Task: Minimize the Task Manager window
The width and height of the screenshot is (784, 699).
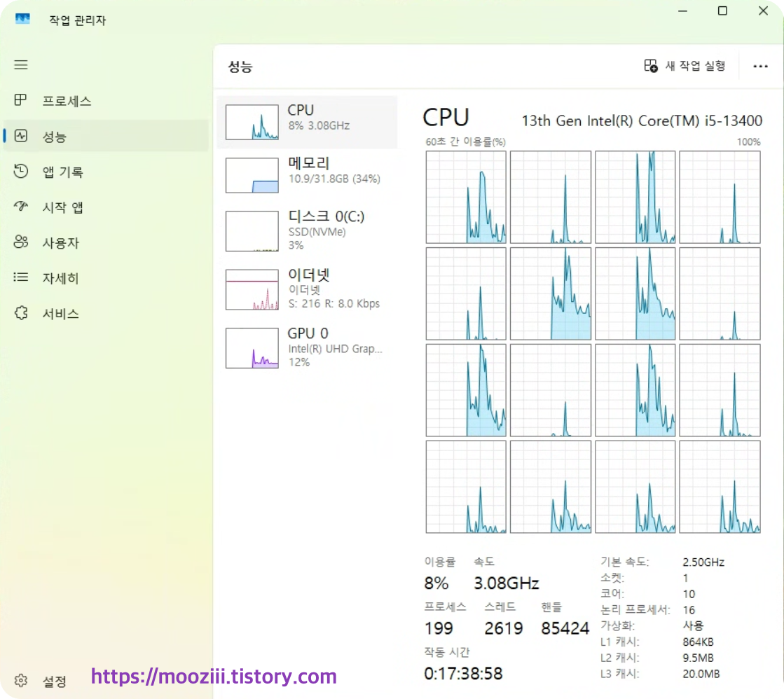Action: (682, 11)
